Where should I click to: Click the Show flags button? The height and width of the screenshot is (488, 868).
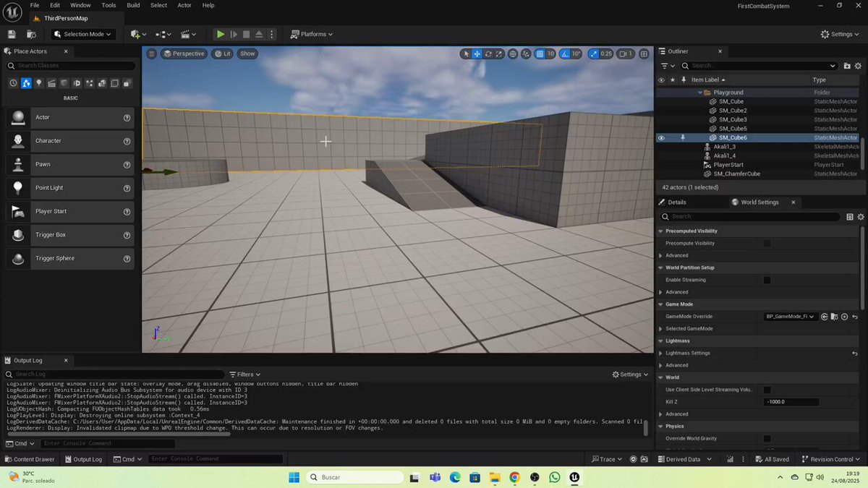pyautogui.click(x=247, y=53)
